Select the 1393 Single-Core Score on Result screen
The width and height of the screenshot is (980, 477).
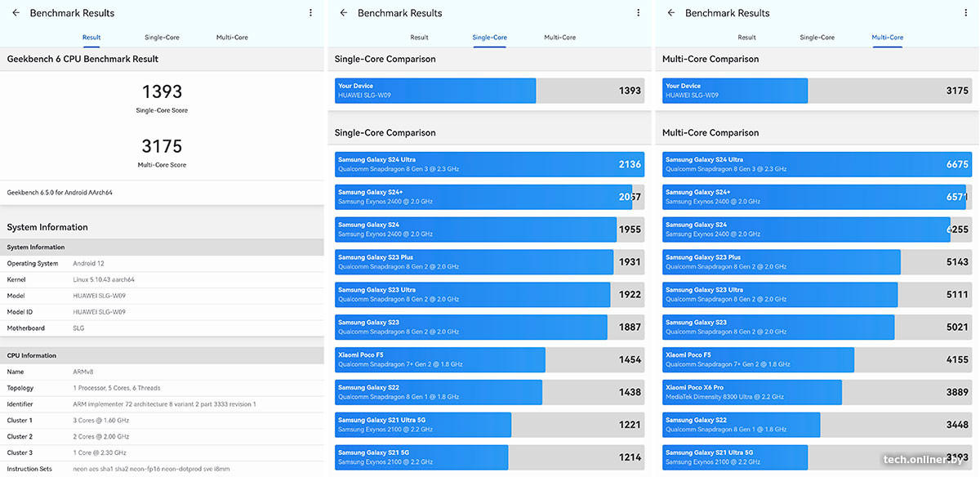[x=162, y=92]
